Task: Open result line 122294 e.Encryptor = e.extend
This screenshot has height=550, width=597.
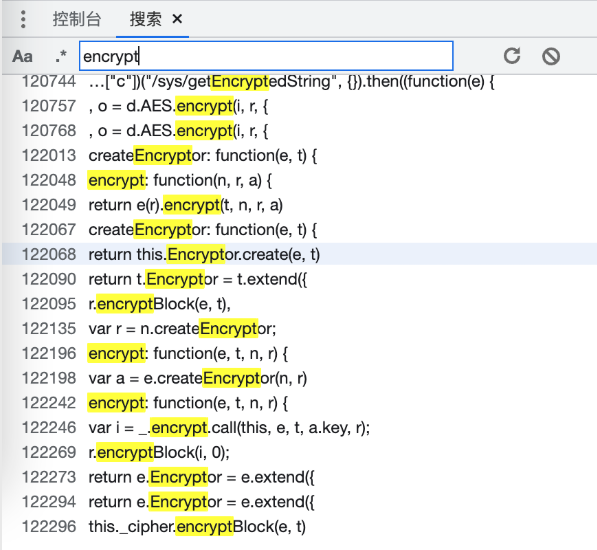Action: point(299,502)
